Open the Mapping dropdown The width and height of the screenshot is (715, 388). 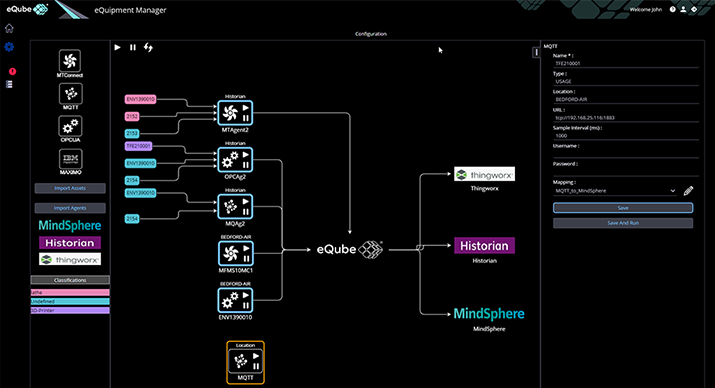(x=615, y=191)
